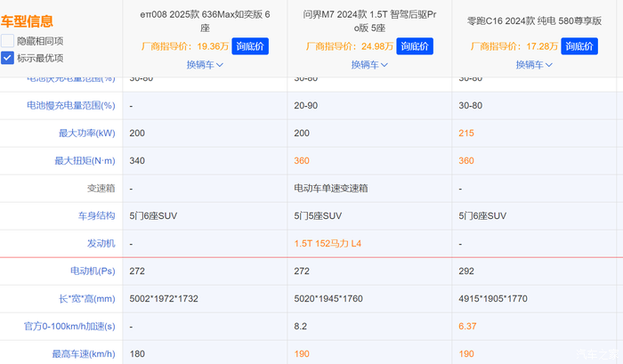Select 5002*1972*1732 dimensions cell
Viewport: 623px width, 364px height.
(164, 299)
